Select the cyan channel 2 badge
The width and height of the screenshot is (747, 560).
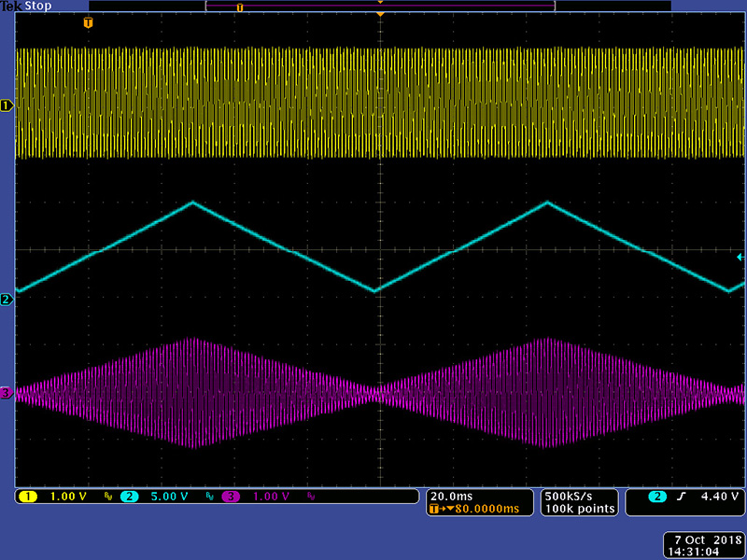tap(129, 497)
